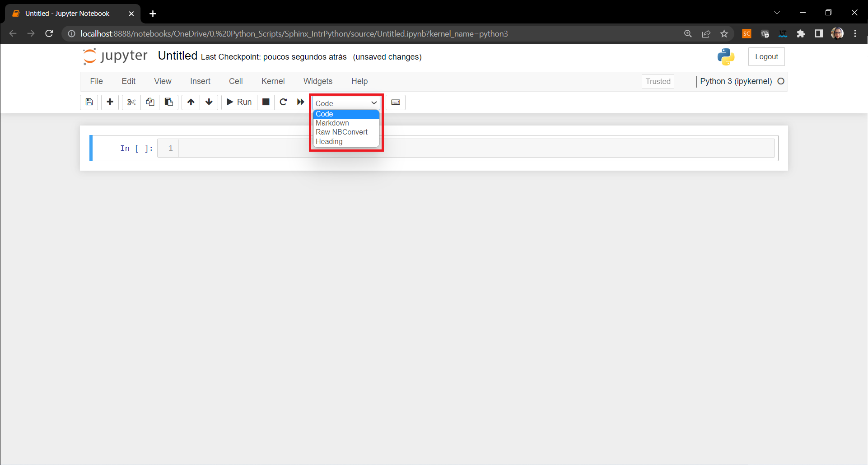Focus the code cell input area
The image size is (868, 465).
point(476,148)
